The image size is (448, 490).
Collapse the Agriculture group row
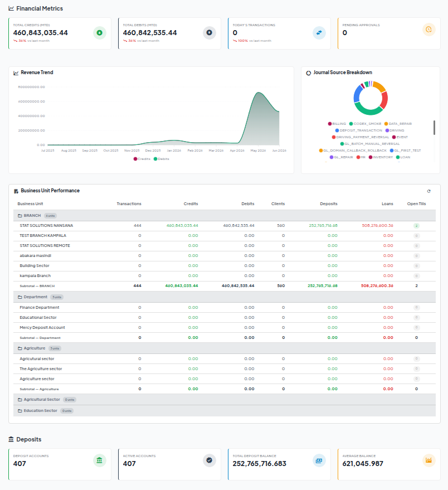[x=225, y=348]
